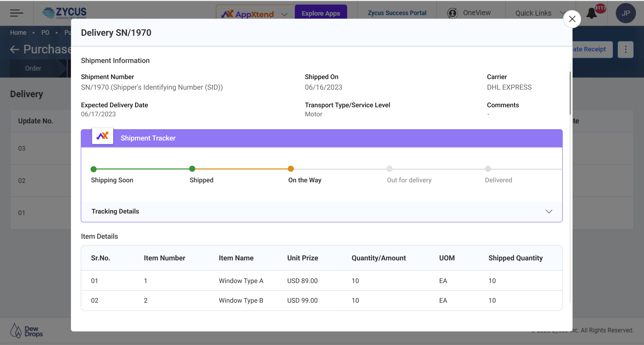Click the Explore Apps button
The image size is (644, 345).
[321, 14]
